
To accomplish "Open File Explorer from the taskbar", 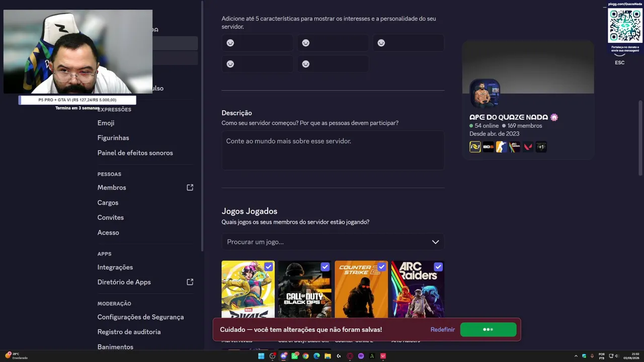I will click(328, 356).
